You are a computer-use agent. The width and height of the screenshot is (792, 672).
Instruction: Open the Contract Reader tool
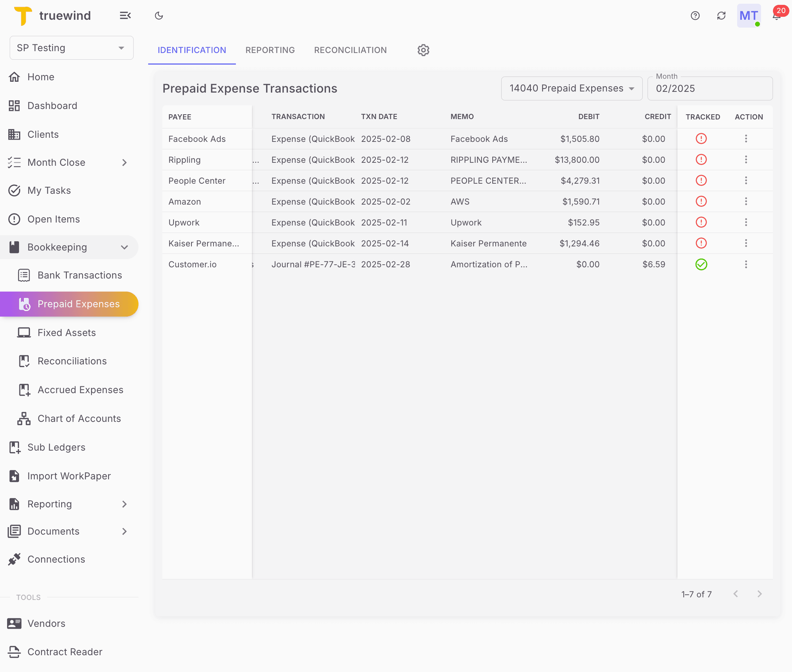[x=64, y=651]
